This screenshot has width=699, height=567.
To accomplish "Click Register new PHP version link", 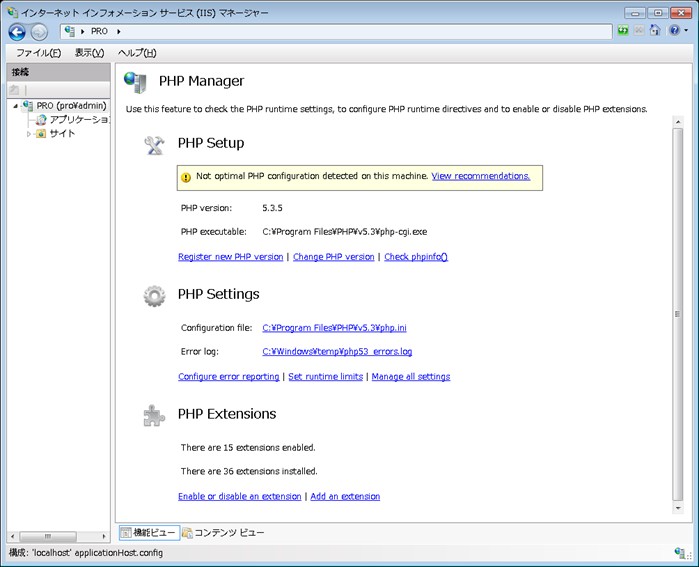I will [230, 257].
